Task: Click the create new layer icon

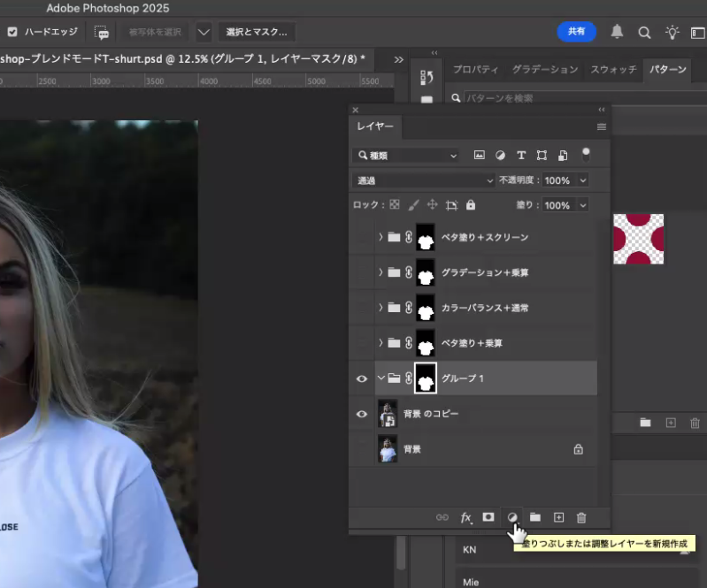Action: [x=558, y=517]
